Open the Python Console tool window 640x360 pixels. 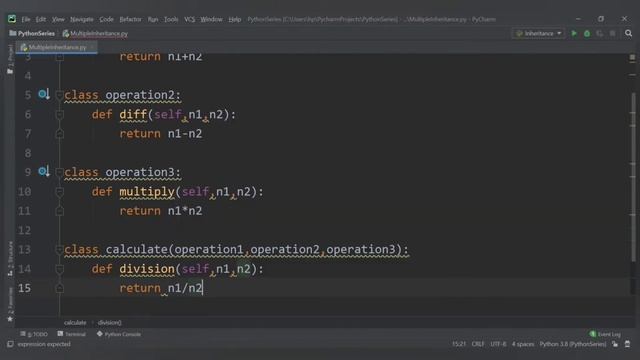click(119, 334)
